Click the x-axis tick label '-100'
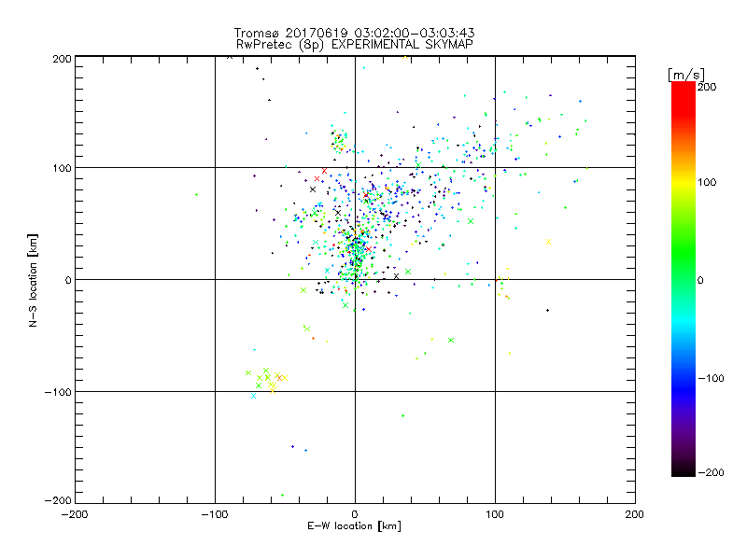 point(215,514)
